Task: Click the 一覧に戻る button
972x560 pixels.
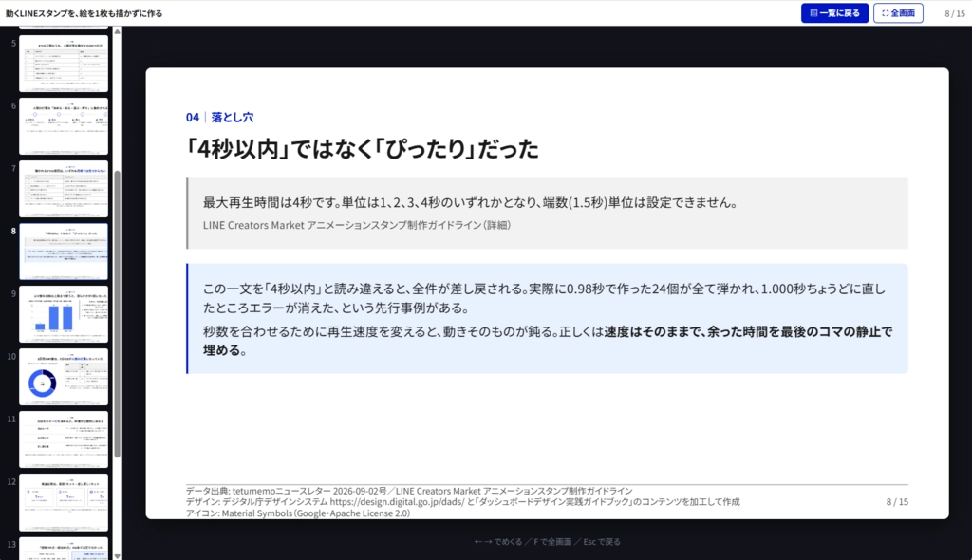Action: [x=834, y=13]
